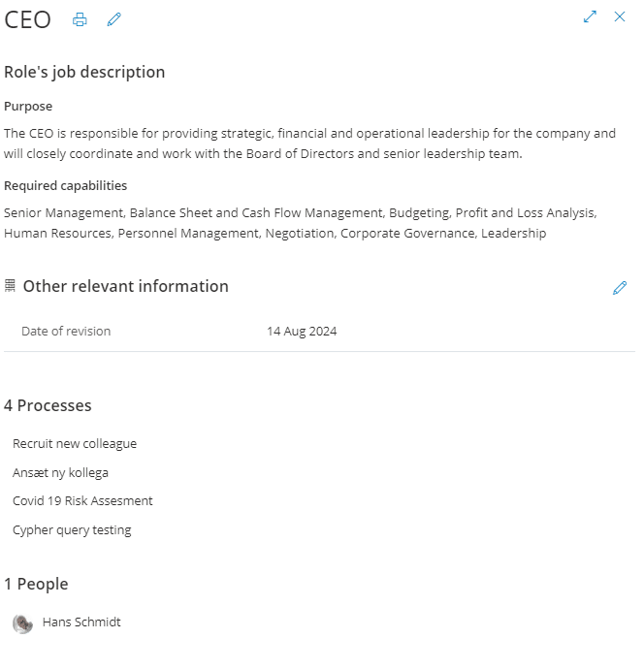This screenshot has width=644, height=670.
Task: Click the 4 Processes section heading
Action: coord(48,406)
